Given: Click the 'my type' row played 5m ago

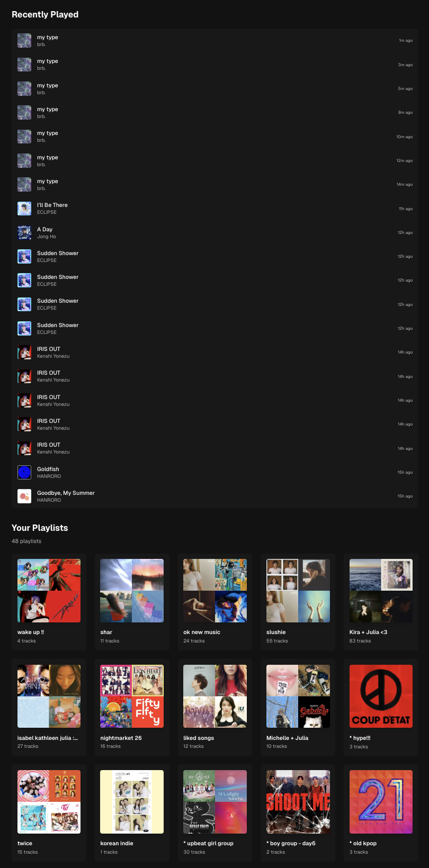Looking at the screenshot, I should pos(215,88).
